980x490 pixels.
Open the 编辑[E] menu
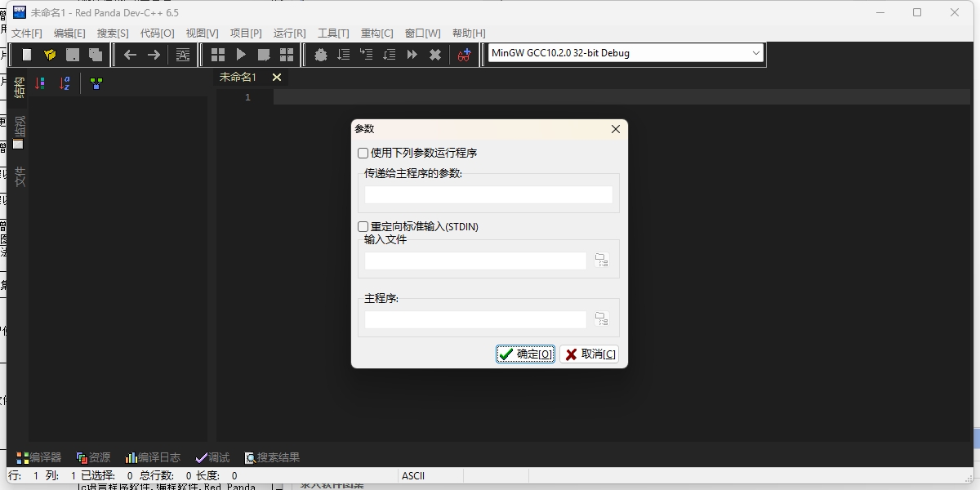click(69, 33)
